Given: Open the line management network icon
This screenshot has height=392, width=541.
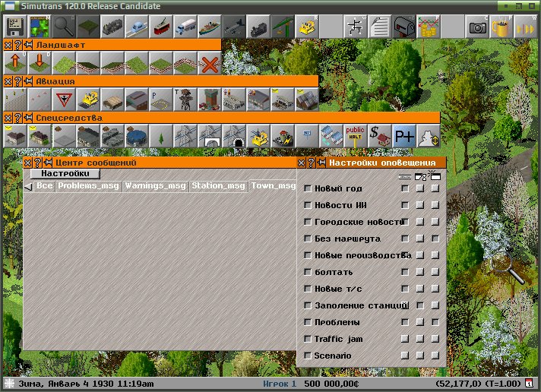Looking at the screenshot, I should (x=355, y=27).
